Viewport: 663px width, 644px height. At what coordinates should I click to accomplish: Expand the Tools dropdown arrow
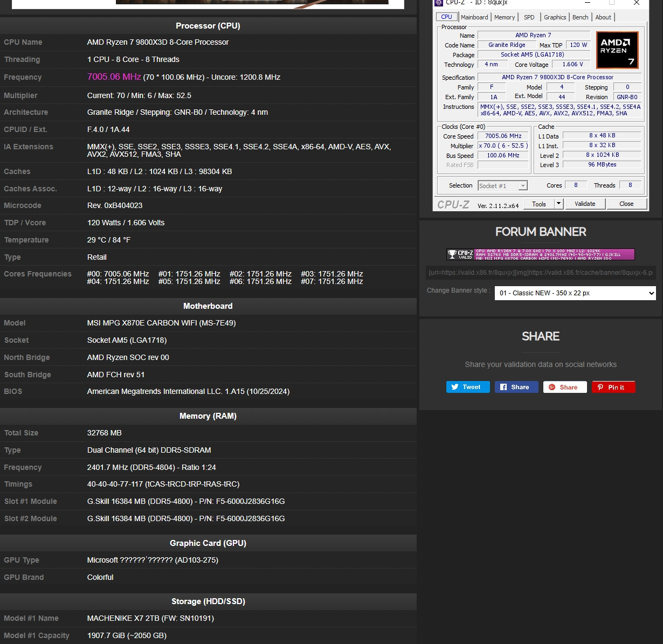tap(559, 204)
